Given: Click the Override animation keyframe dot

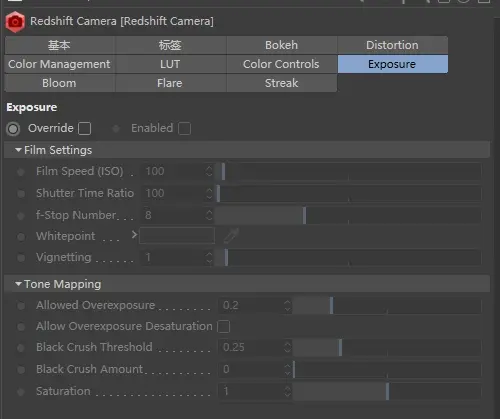Looking at the screenshot, I should coord(13,129).
